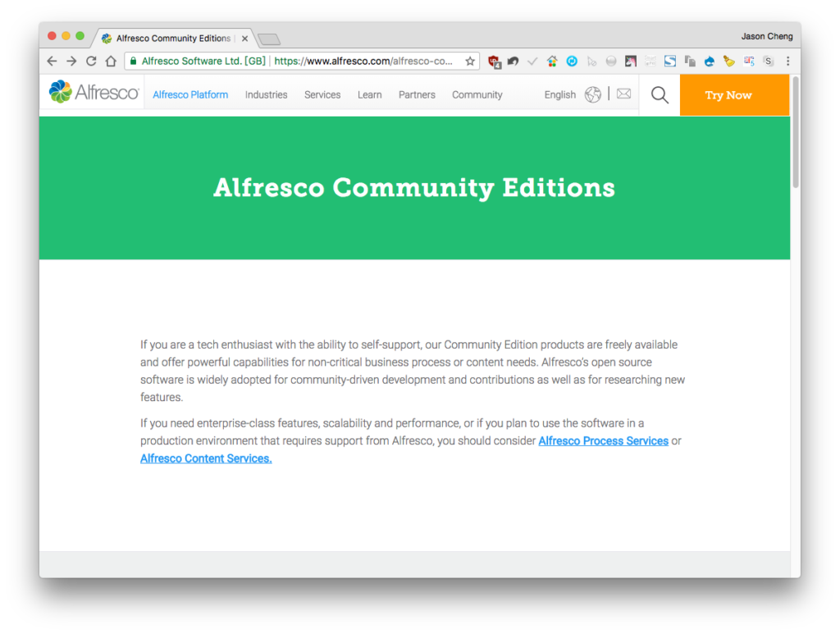Screen dimensions: 840x634
Task: Open the Partners menu
Action: pos(417,95)
